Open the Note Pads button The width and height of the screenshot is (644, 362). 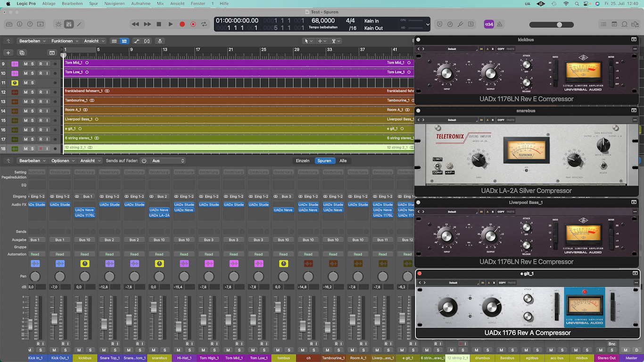click(614, 24)
